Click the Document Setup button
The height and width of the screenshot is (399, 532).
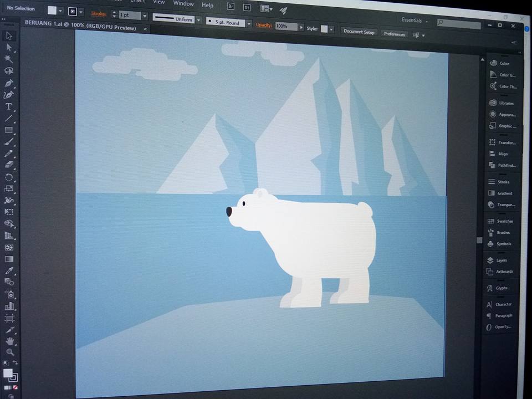359,32
